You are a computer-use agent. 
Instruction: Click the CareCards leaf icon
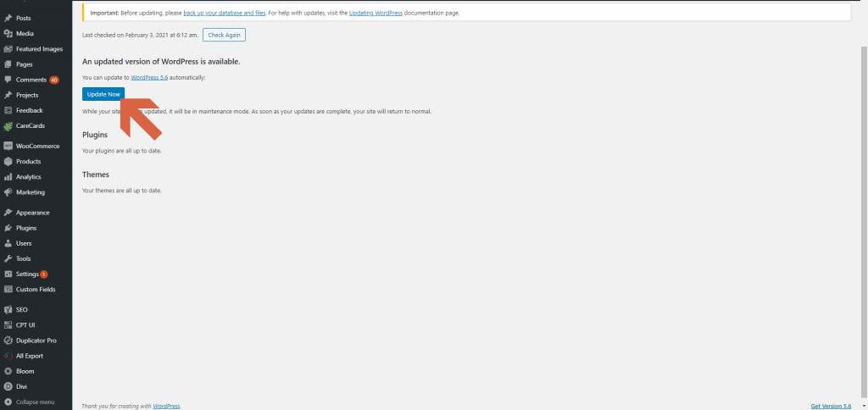(x=8, y=125)
